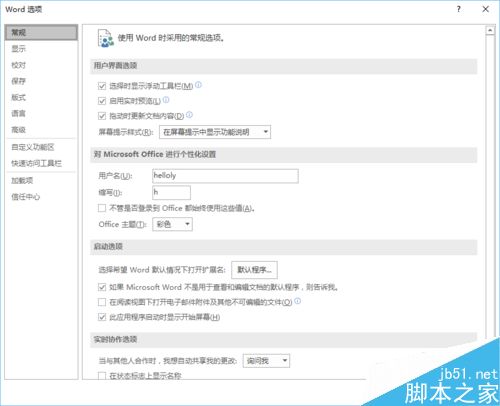The height and width of the screenshot is (406, 500).
Task: Open the Office 主题 dropdown showing 彩色
Action: tap(172, 224)
